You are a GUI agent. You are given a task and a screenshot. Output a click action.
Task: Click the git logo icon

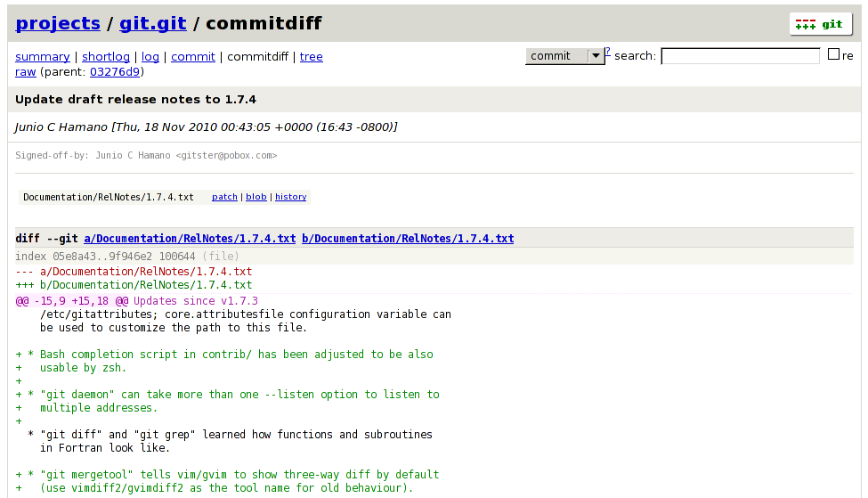[x=819, y=24]
